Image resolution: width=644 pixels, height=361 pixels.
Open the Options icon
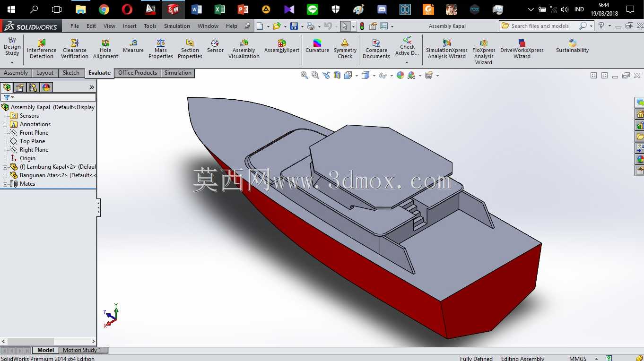(x=384, y=26)
